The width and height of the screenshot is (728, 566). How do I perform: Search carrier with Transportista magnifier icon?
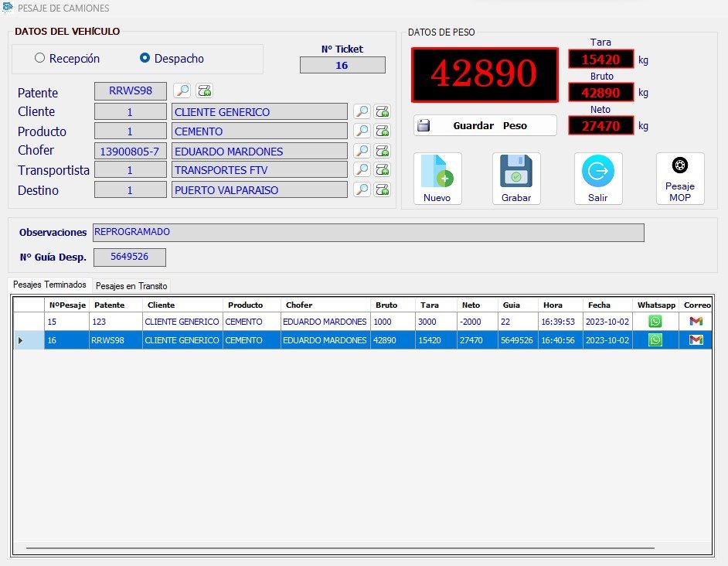362,169
